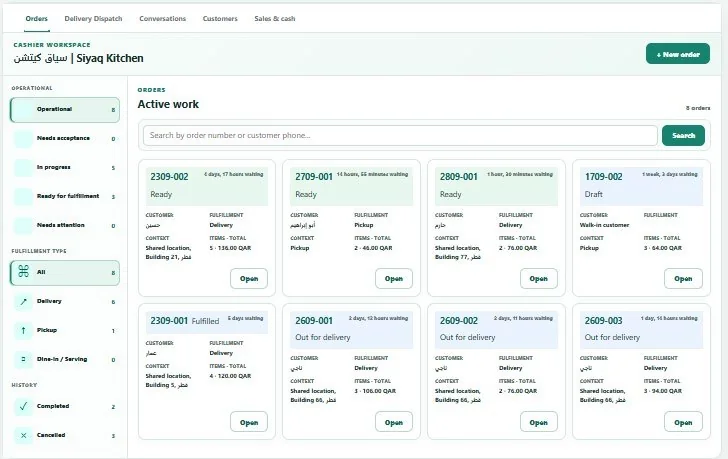The width and height of the screenshot is (728, 459).
Task: Show In progress orders
Action: point(65,168)
